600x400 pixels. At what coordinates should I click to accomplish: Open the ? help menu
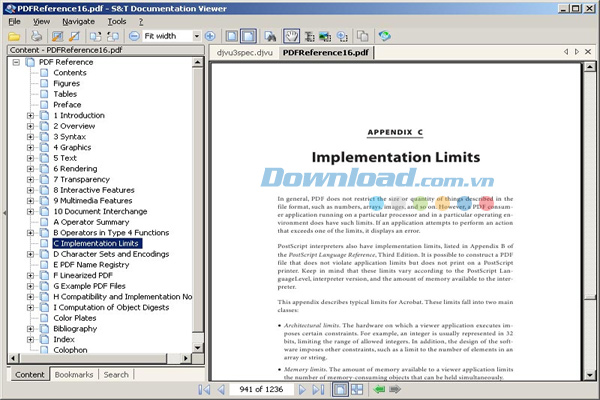point(141,21)
